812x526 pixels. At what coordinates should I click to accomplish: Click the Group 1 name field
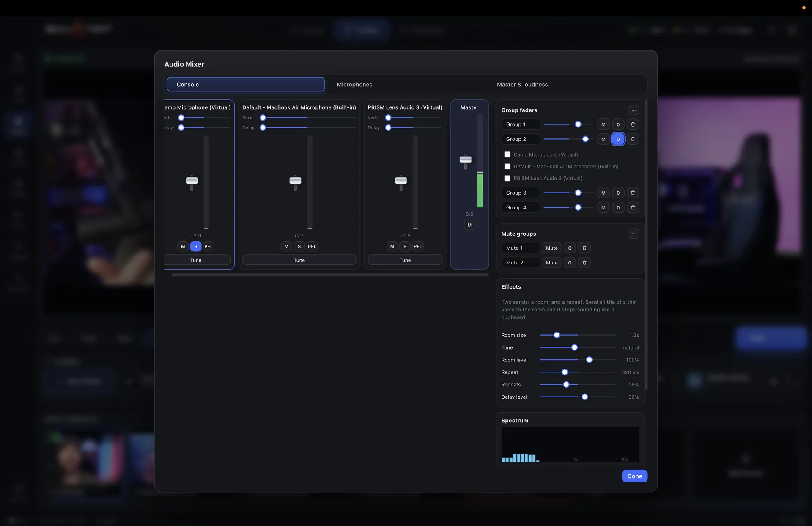[x=521, y=124]
